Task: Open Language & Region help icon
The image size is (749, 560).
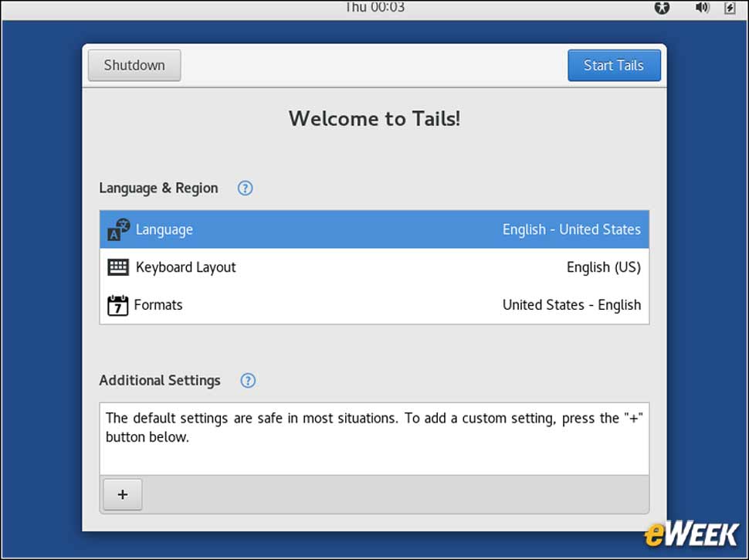Action: click(x=245, y=188)
